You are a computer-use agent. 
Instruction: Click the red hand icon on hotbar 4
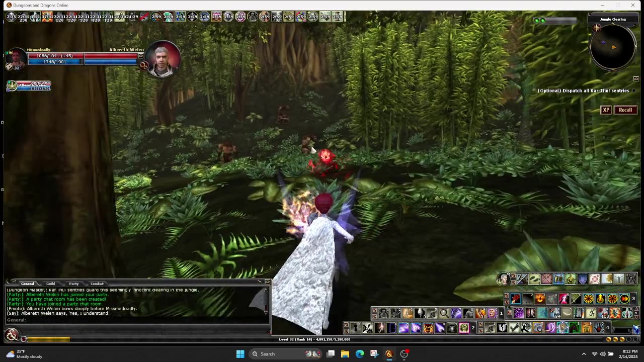(599, 328)
